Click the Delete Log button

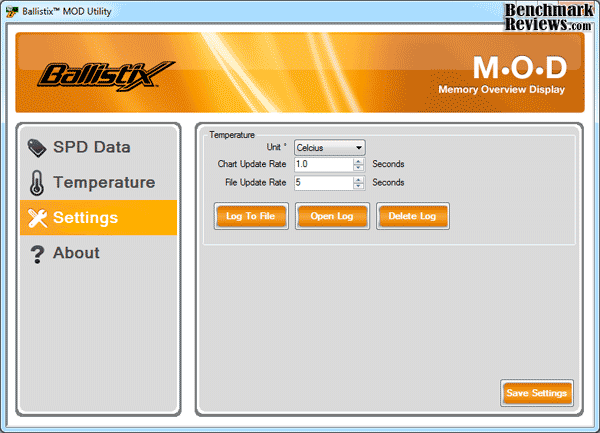pos(412,216)
